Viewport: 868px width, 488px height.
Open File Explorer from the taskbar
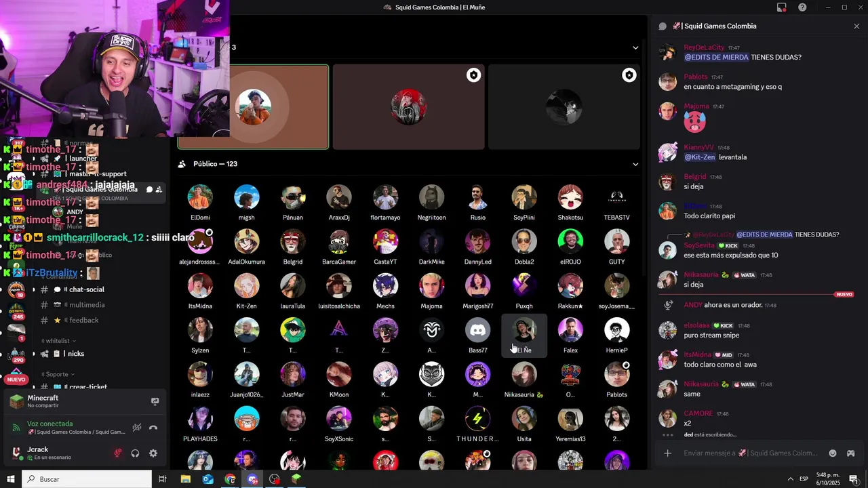(185, 479)
